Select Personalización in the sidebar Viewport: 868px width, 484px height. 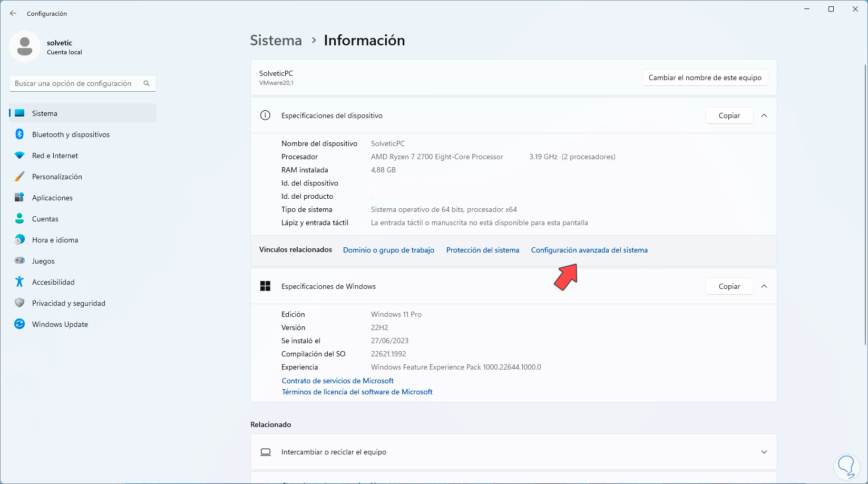point(83,177)
